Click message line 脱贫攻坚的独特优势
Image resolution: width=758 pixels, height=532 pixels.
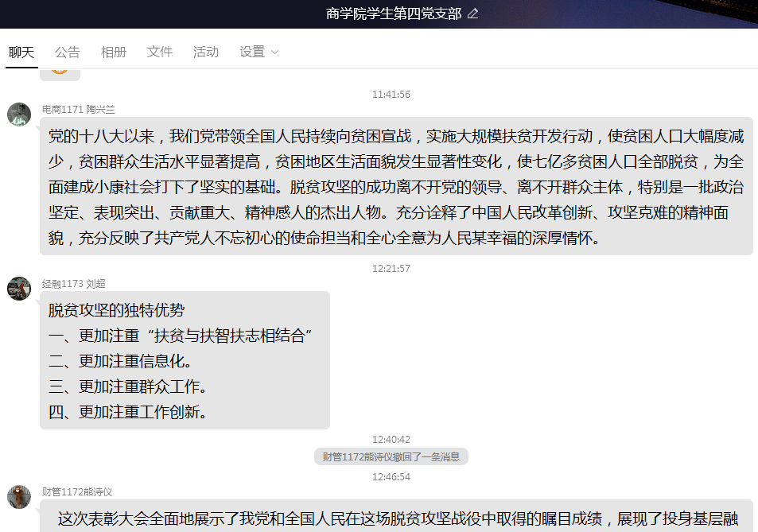click(116, 310)
